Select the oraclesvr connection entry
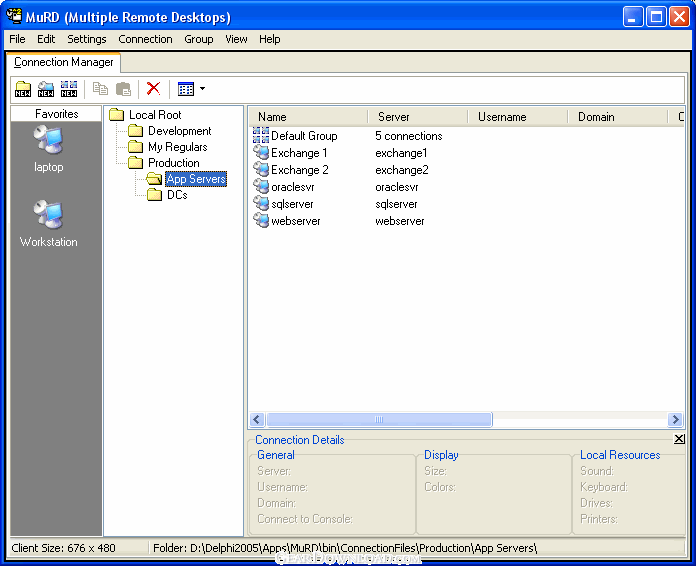696x566 pixels. (x=292, y=187)
